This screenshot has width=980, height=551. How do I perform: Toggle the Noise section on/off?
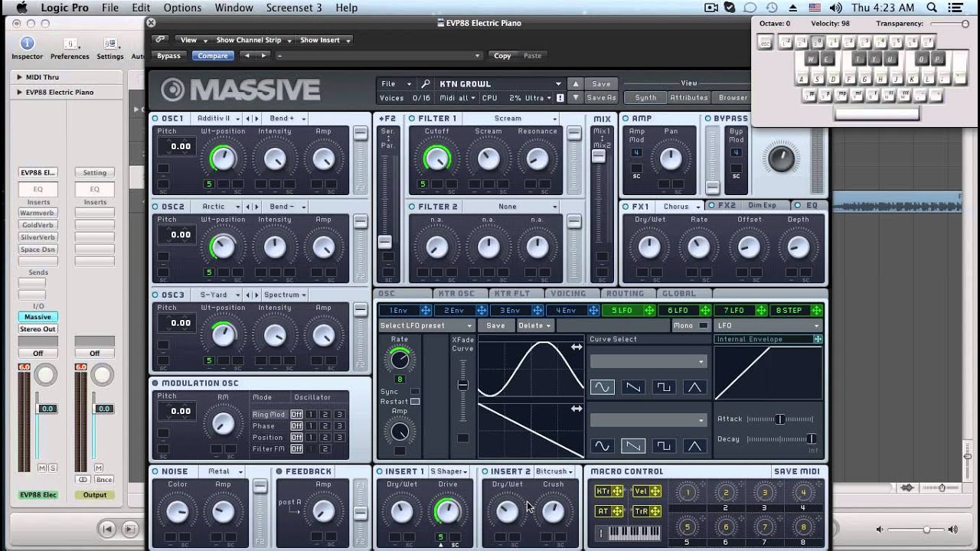pyautogui.click(x=155, y=471)
